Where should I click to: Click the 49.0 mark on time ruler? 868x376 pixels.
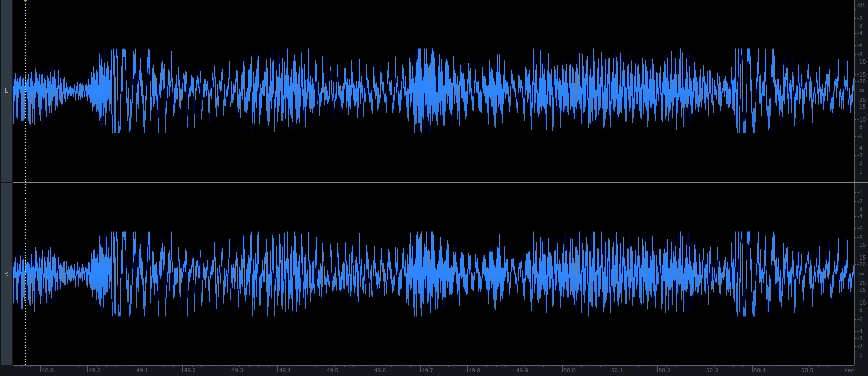[94, 370]
